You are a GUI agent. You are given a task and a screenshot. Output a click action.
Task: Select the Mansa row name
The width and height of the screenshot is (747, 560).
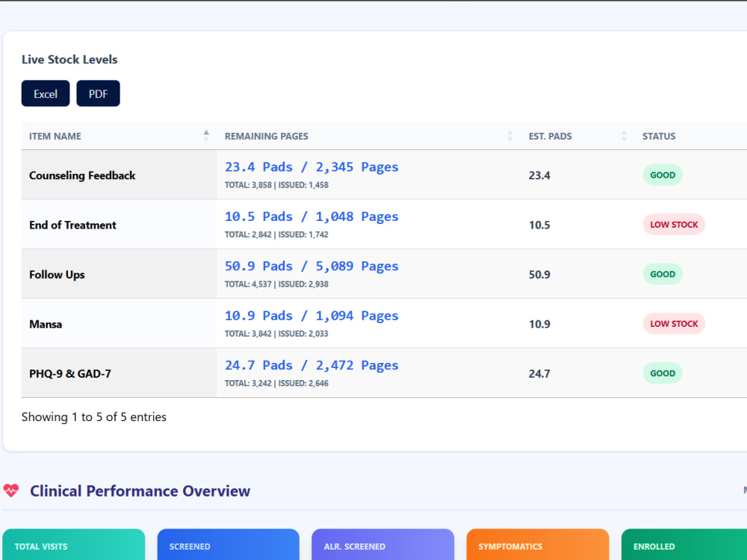click(46, 324)
